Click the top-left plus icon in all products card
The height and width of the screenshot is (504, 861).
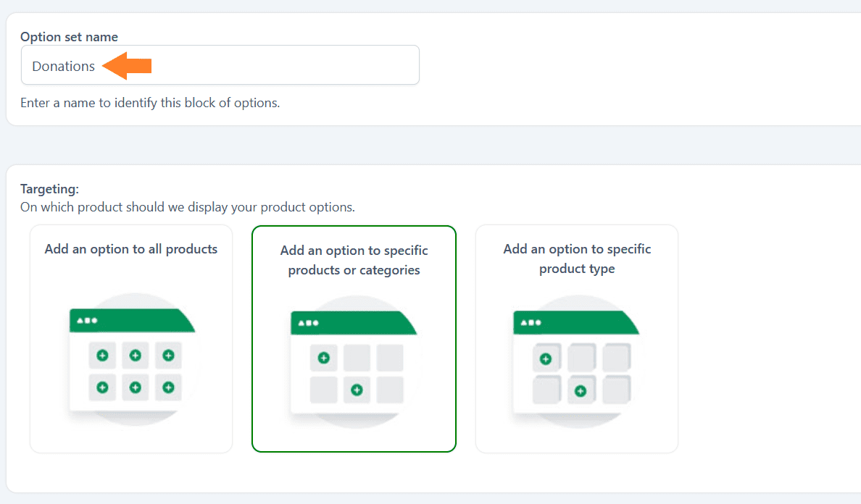pos(102,356)
